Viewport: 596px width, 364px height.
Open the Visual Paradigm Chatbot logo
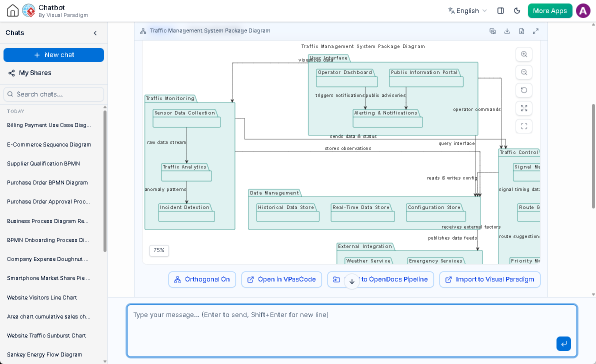[28, 10]
